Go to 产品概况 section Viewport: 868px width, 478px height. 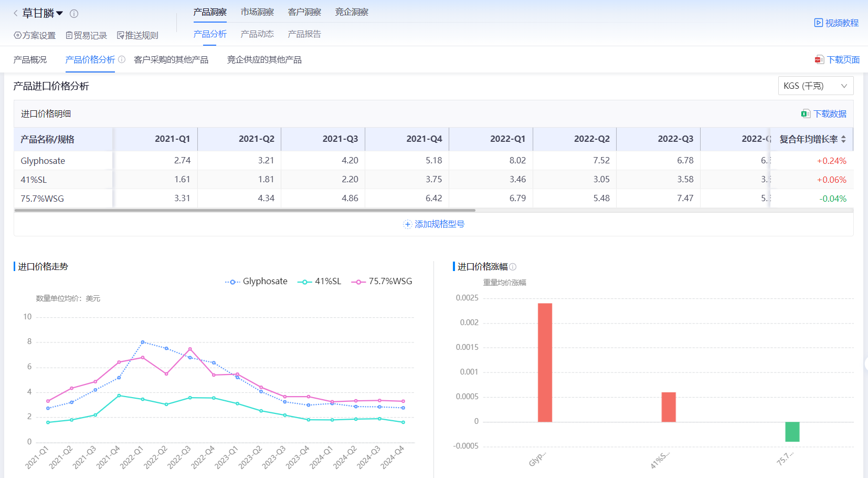[30, 60]
